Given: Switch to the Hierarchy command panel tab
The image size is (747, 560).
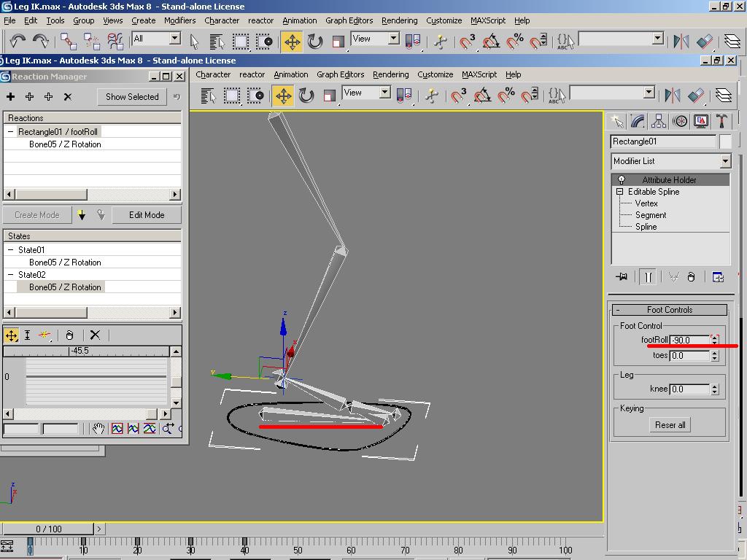Looking at the screenshot, I should click(659, 122).
